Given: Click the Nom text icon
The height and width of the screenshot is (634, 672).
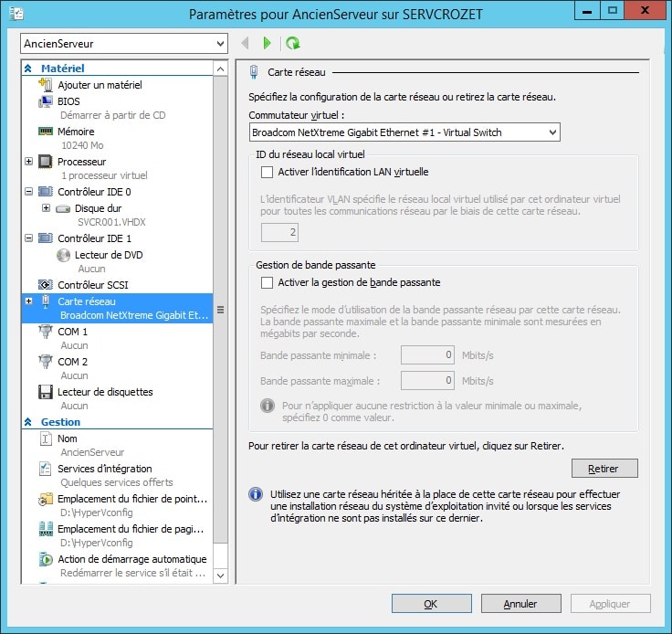Looking at the screenshot, I should tap(46, 439).
